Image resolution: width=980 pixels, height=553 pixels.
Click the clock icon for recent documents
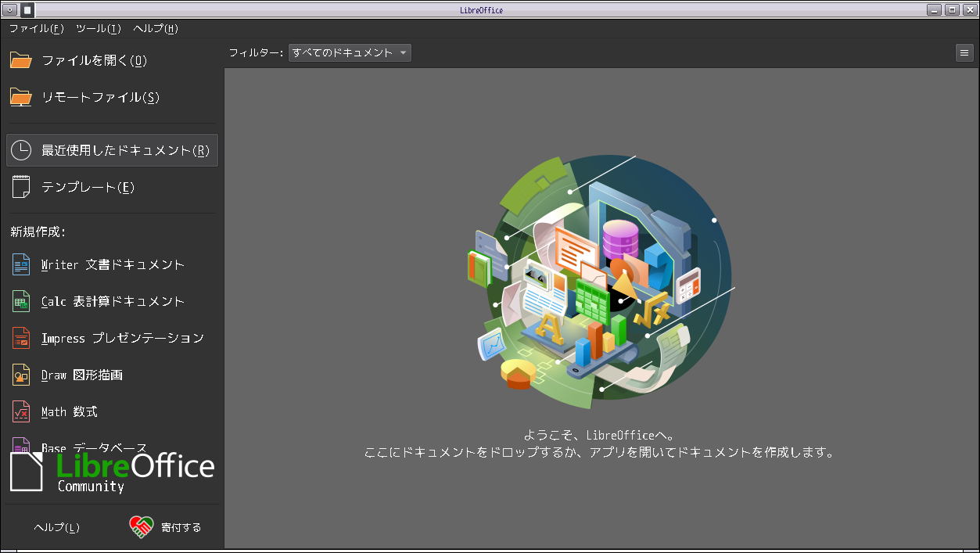click(21, 150)
